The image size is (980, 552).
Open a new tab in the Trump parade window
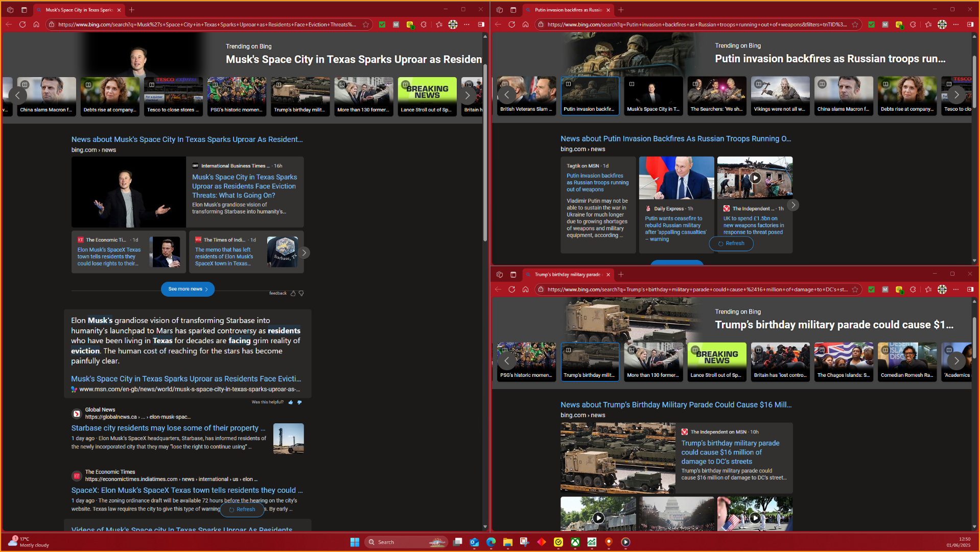(621, 275)
